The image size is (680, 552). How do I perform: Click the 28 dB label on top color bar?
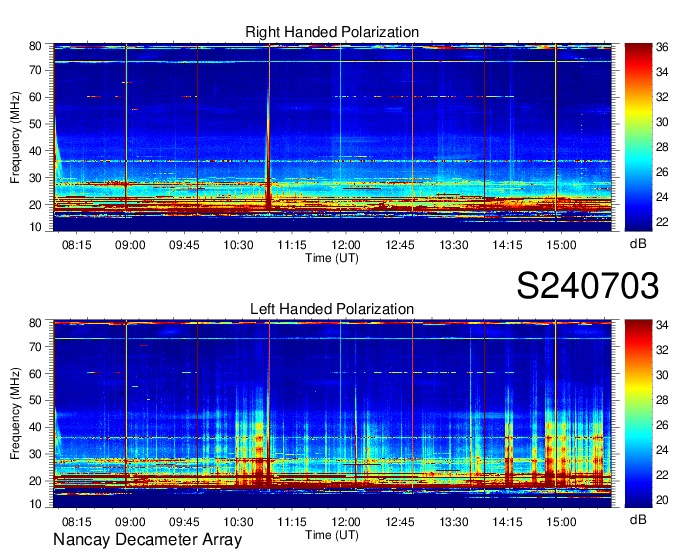click(x=662, y=147)
